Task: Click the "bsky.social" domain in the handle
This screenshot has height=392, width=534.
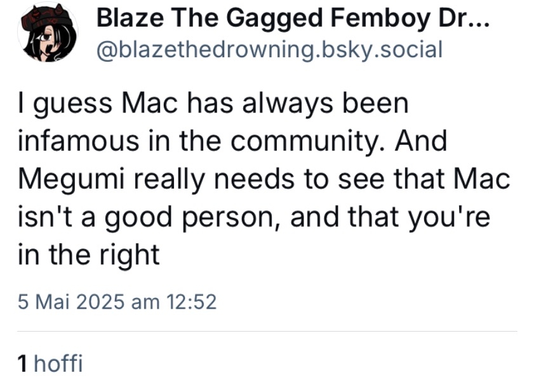Action: 377,49
